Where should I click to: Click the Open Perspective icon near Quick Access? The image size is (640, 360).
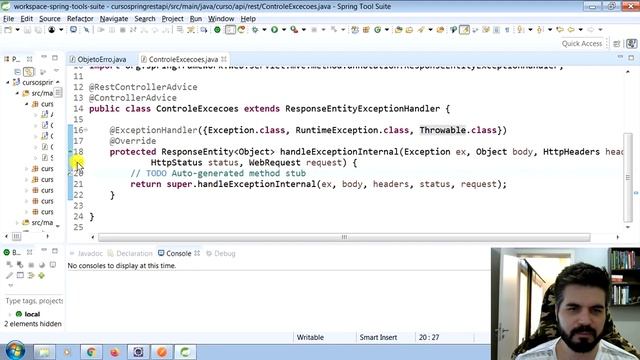pos(617,44)
